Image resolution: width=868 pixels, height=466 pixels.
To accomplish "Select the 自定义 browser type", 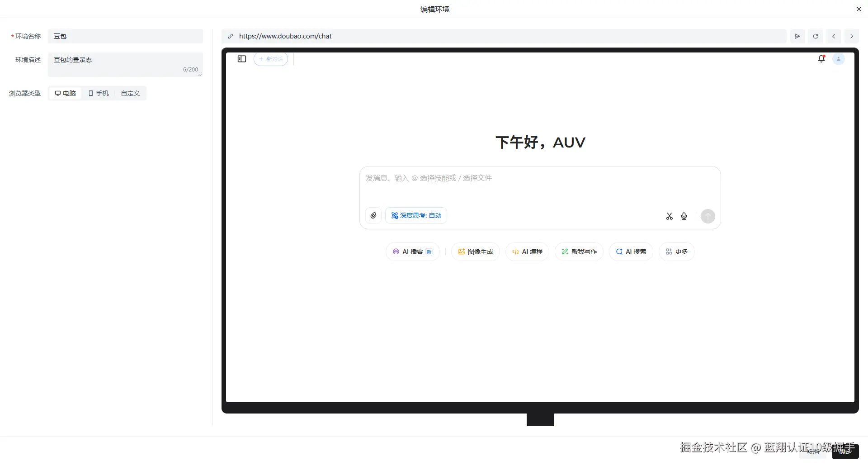I will tap(130, 93).
